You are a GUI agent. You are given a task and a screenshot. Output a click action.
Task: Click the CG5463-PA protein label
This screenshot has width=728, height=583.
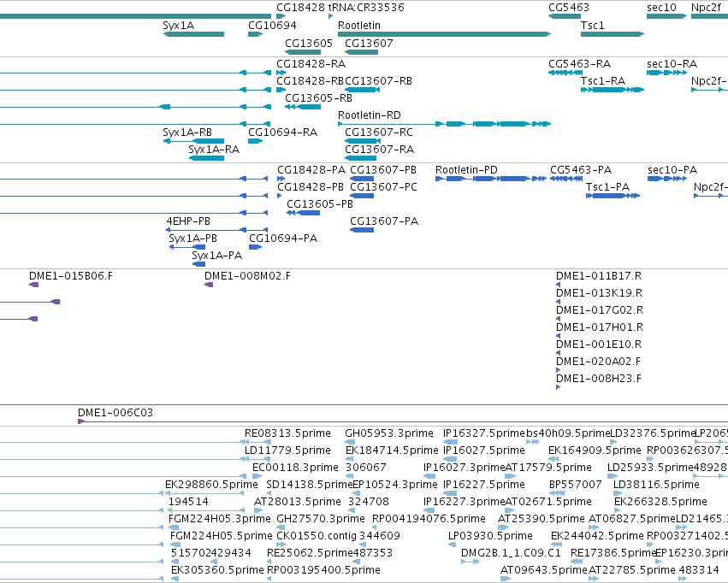point(581,170)
